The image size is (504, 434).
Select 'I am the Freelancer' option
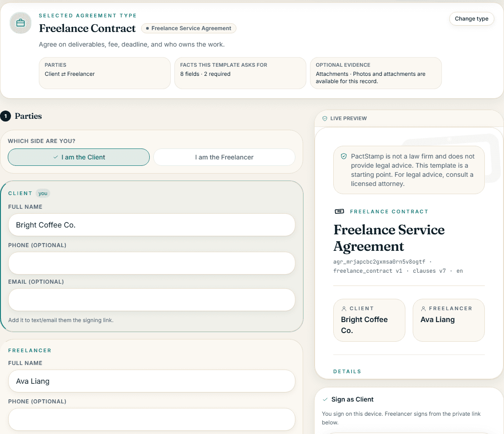[224, 157]
